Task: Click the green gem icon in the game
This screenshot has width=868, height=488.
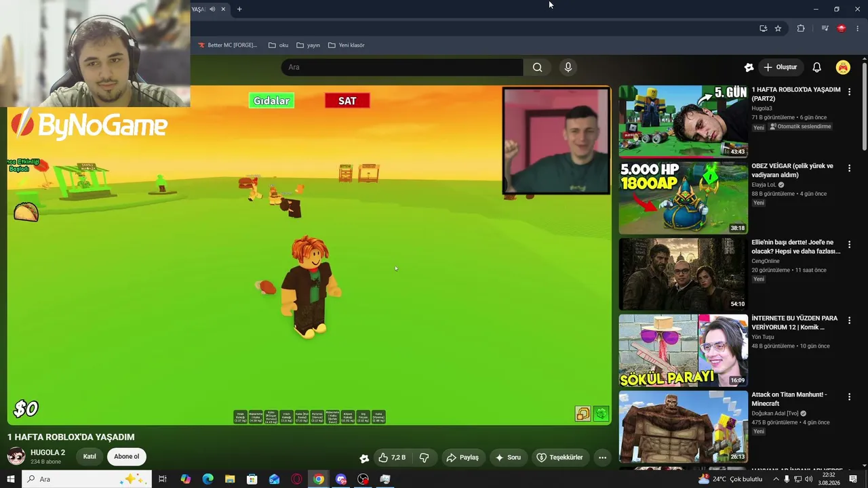Action: tap(601, 414)
